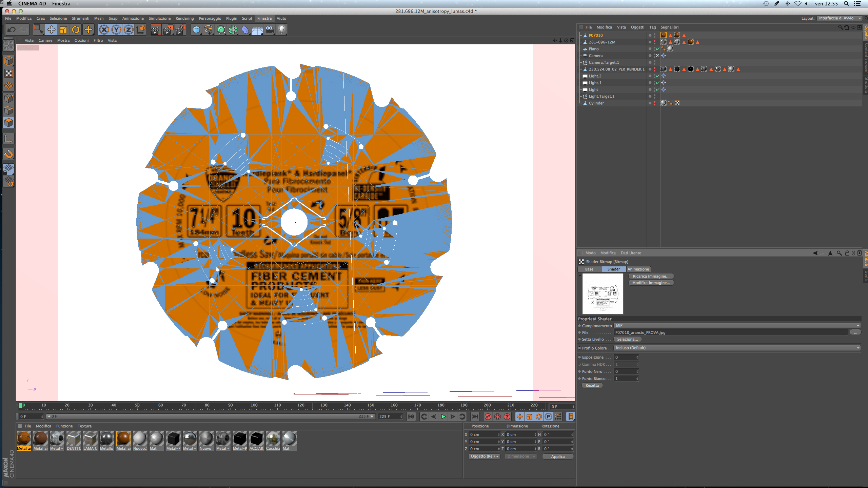Select the Rotate tool icon

coord(76,30)
